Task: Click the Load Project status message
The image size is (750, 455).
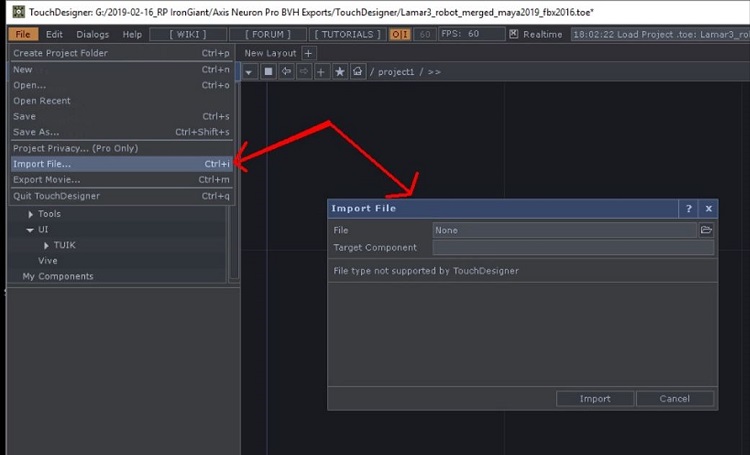Action: click(x=660, y=34)
